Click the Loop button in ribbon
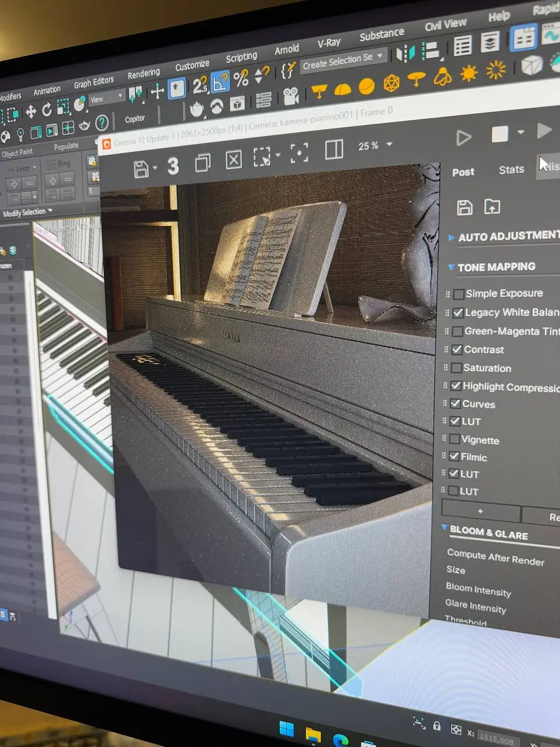The height and width of the screenshot is (747, 560). coord(22,169)
